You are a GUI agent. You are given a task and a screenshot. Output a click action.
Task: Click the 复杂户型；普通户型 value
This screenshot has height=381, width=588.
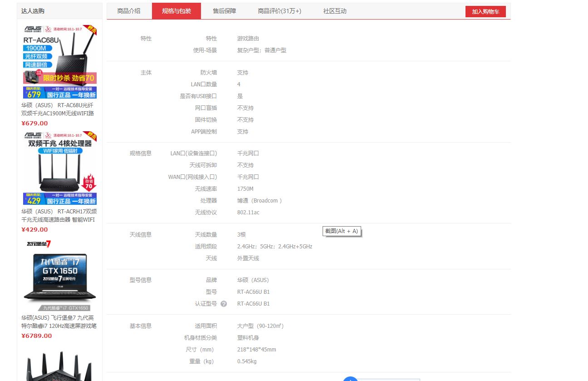point(262,50)
